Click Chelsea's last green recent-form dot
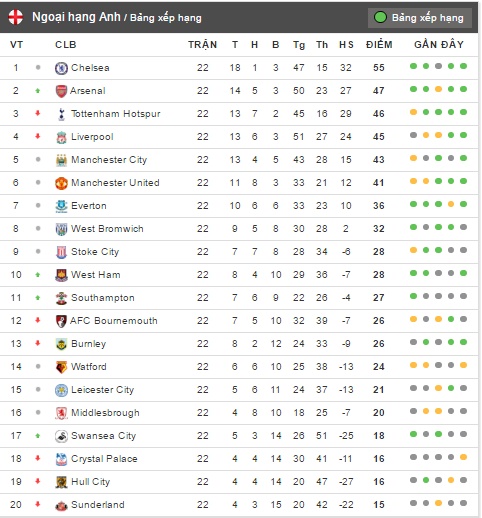The width and height of the screenshot is (482, 518). pos(463,66)
